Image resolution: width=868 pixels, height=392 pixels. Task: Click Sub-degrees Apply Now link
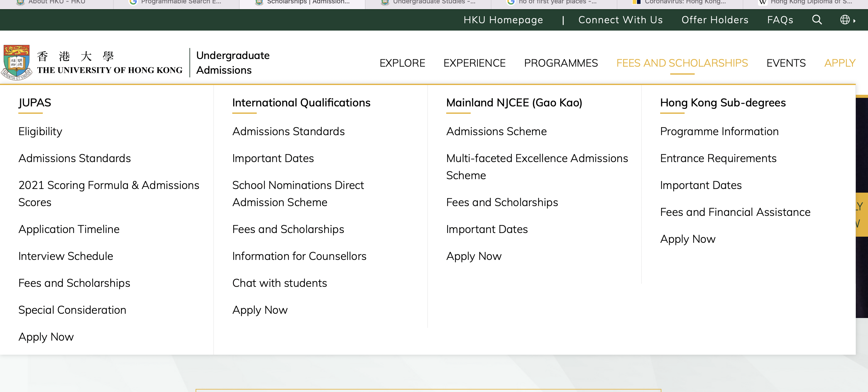pos(688,239)
